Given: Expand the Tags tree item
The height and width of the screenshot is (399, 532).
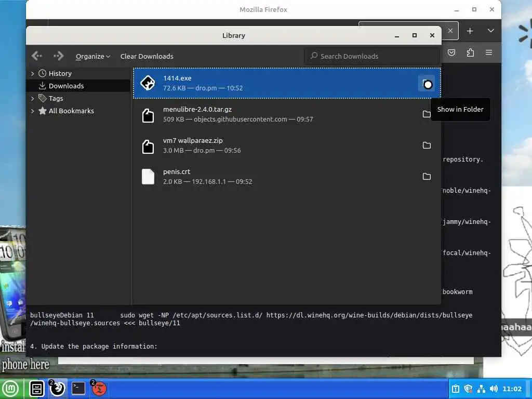Looking at the screenshot, I should [x=33, y=99].
